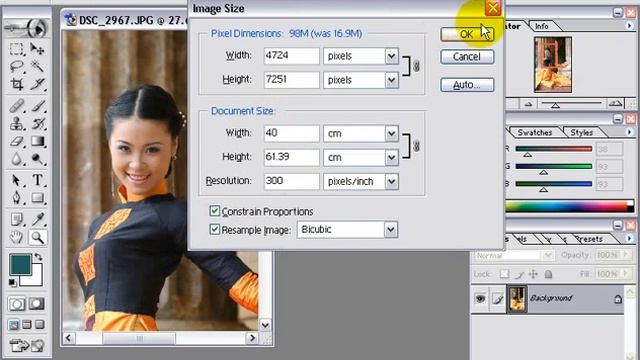Switch to Quick Mask mode
This screenshot has width=640, height=360.
click(x=36, y=304)
